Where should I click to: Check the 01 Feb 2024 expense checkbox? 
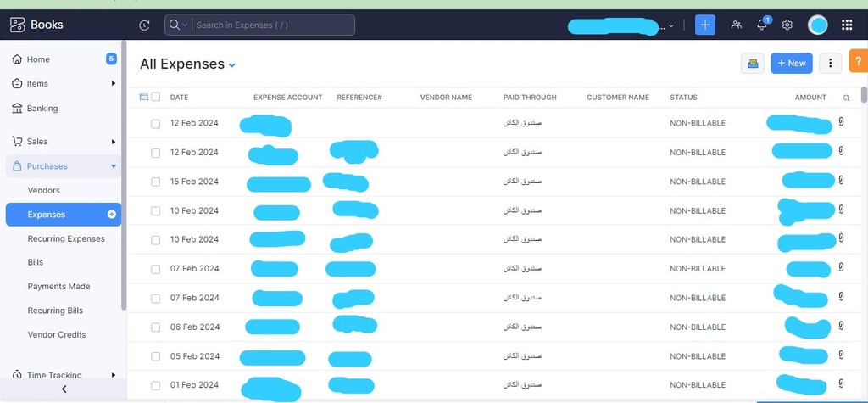pos(156,385)
